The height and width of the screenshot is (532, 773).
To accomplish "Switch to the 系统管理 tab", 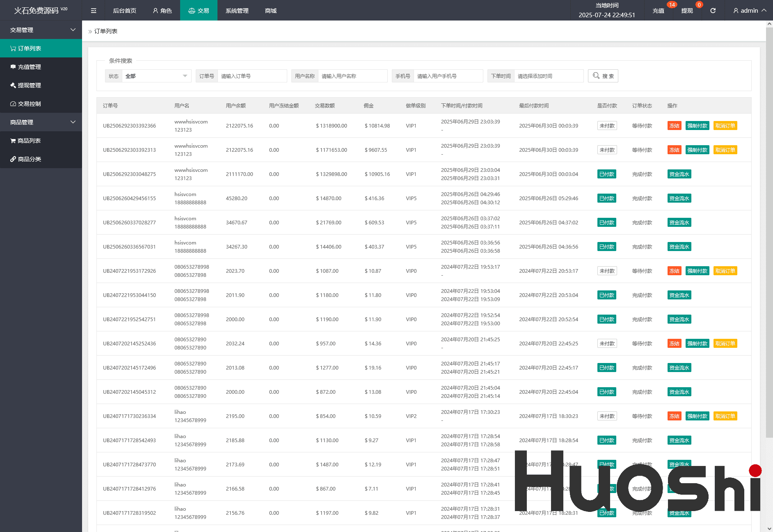I will point(237,11).
